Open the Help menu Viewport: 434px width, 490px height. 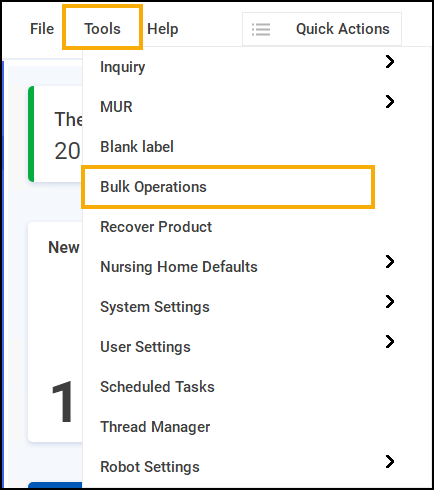pyautogui.click(x=163, y=29)
